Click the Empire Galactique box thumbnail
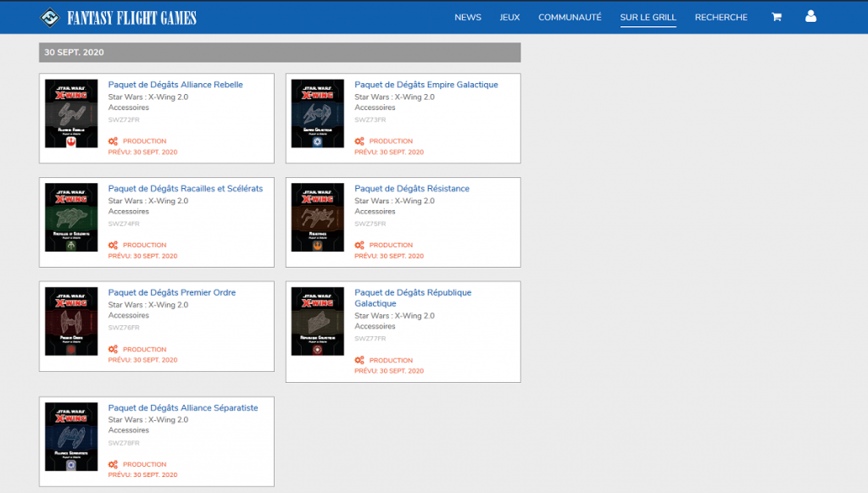The width and height of the screenshot is (868, 493). point(318,114)
